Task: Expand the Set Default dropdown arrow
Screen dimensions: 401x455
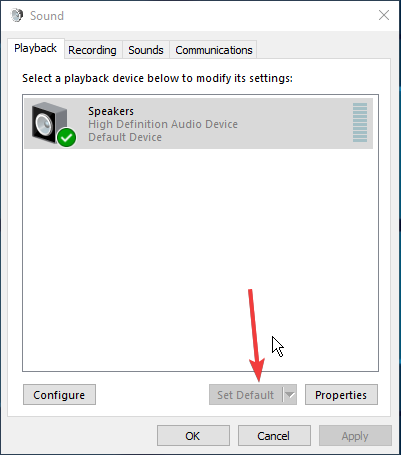Action: [290, 395]
